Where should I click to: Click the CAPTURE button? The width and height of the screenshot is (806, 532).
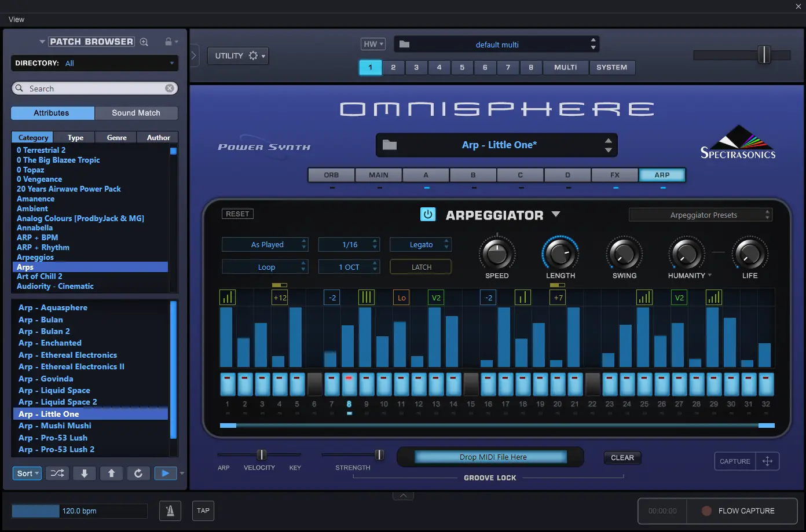pos(735,461)
